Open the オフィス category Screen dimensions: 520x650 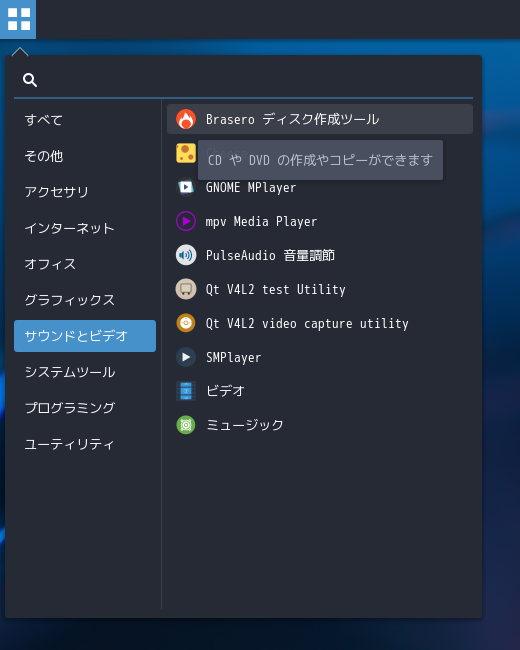85,264
